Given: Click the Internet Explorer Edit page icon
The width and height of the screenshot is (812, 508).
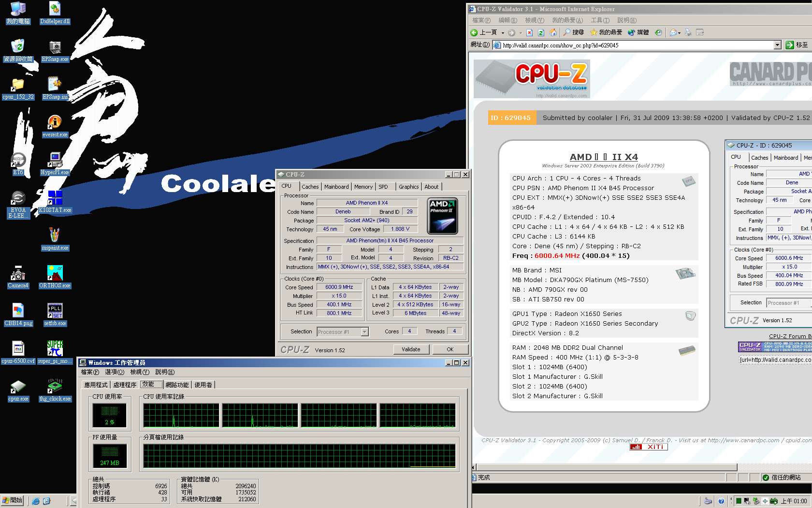Looking at the screenshot, I should pos(699,32).
